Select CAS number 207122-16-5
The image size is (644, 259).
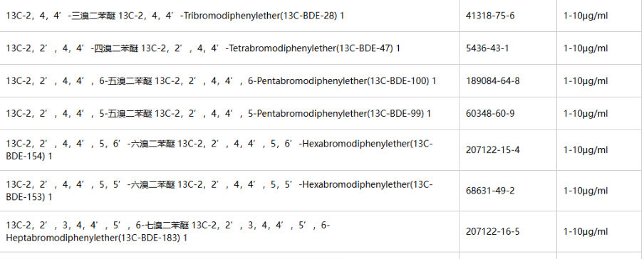click(492, 231)
